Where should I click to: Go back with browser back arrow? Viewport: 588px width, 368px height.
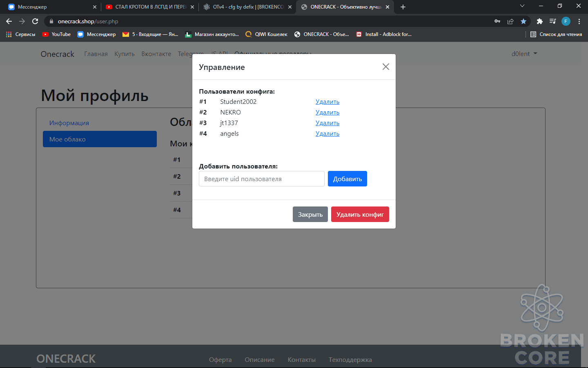[x=9, y=21]
